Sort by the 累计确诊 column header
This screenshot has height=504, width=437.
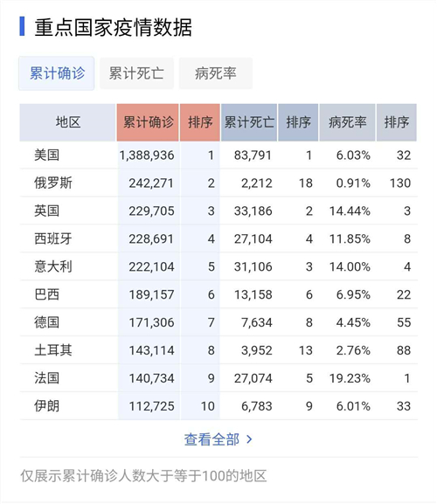point(148,122)
